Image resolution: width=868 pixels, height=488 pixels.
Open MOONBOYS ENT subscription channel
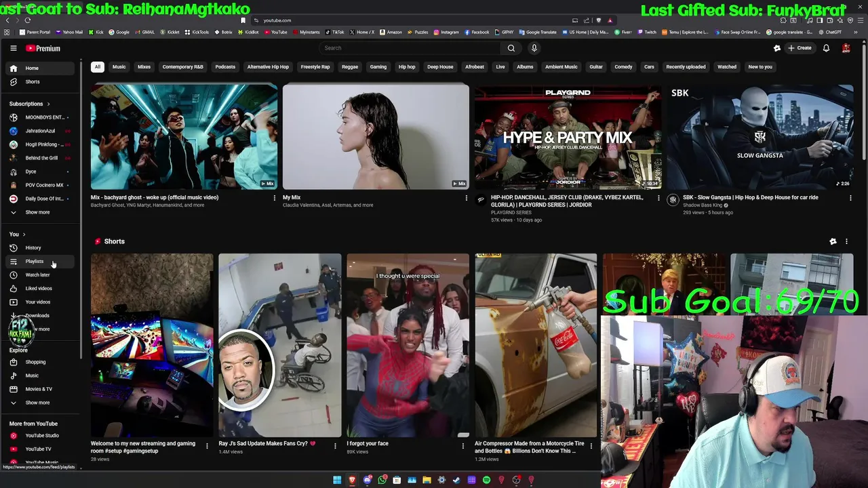[x=41, y=117]
